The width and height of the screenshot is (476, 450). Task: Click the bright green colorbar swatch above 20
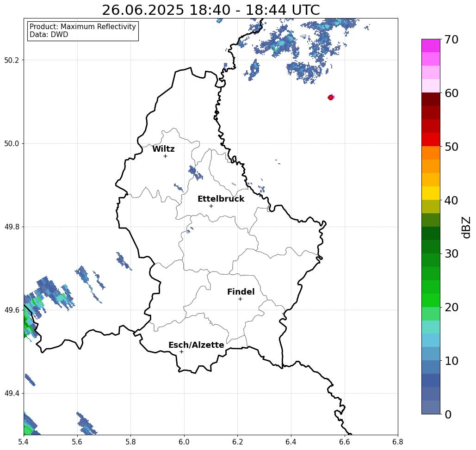click(x=431, y=300)
